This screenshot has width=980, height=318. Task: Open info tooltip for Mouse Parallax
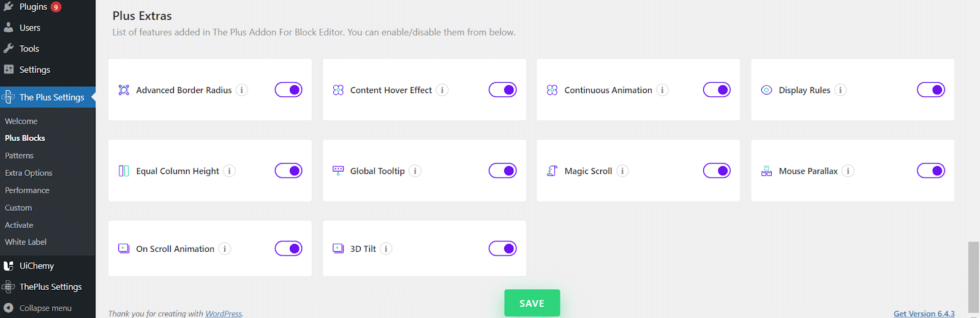click(848, 171)
